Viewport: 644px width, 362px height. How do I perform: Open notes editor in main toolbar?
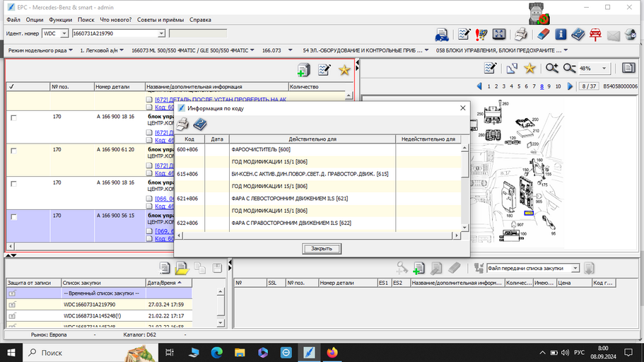click(464, 35)
